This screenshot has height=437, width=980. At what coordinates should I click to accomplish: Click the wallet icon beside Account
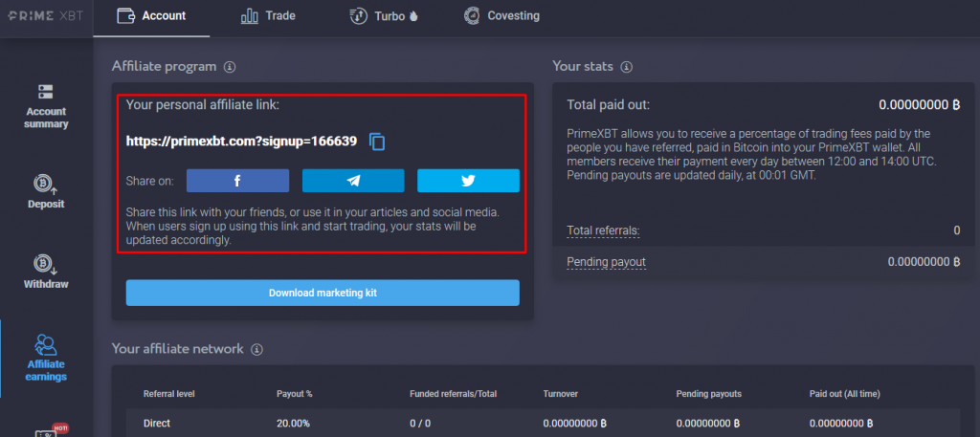pyautogui.click(x=125, y=16)
